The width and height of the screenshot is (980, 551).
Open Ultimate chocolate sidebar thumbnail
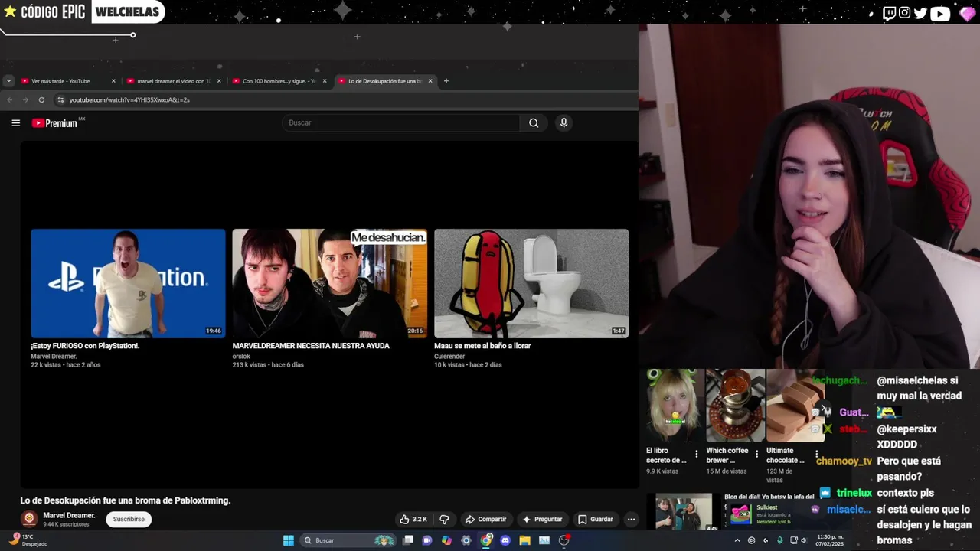click(795, 406)
